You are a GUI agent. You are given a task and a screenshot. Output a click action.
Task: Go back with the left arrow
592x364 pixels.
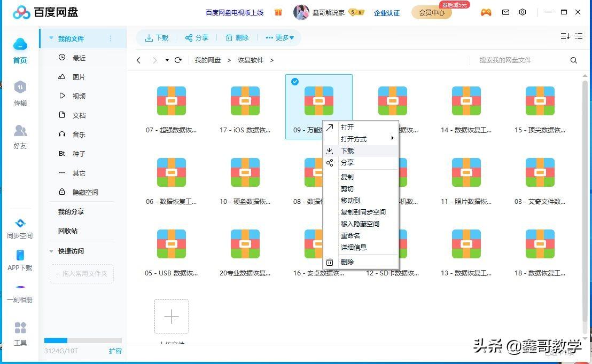click(x=138, y=60)
